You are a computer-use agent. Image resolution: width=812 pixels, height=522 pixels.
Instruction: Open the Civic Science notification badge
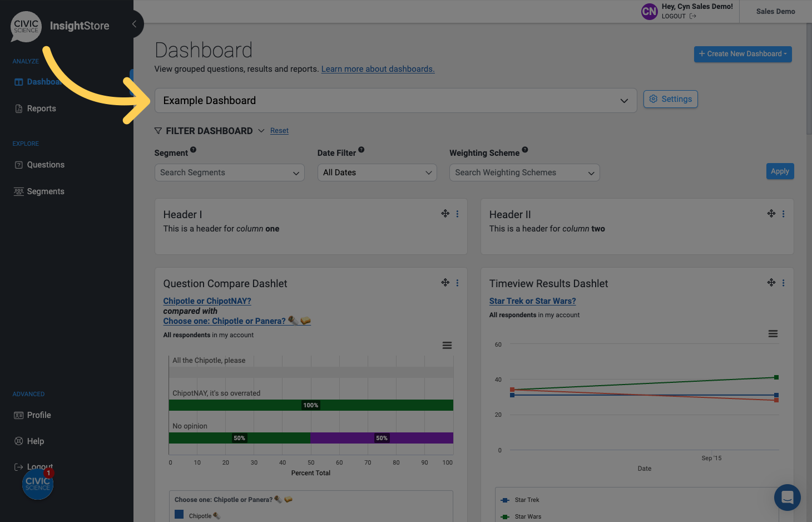(49, 473)
